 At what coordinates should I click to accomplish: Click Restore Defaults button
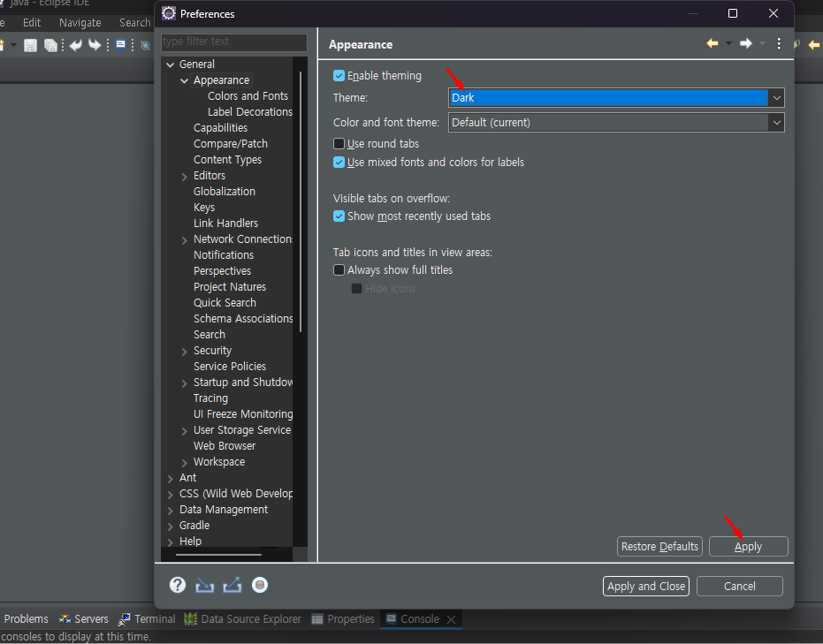click(x=659, y=547)
